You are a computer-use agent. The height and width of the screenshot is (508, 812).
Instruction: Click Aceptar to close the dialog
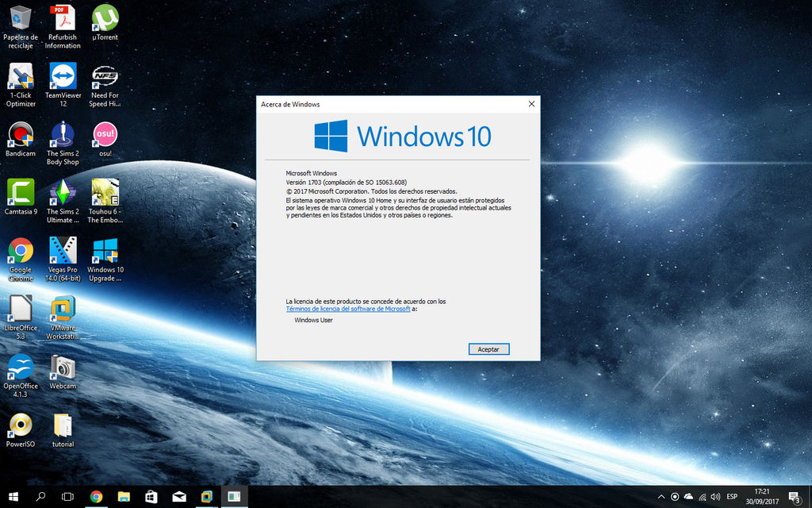[x=488, y=348]
